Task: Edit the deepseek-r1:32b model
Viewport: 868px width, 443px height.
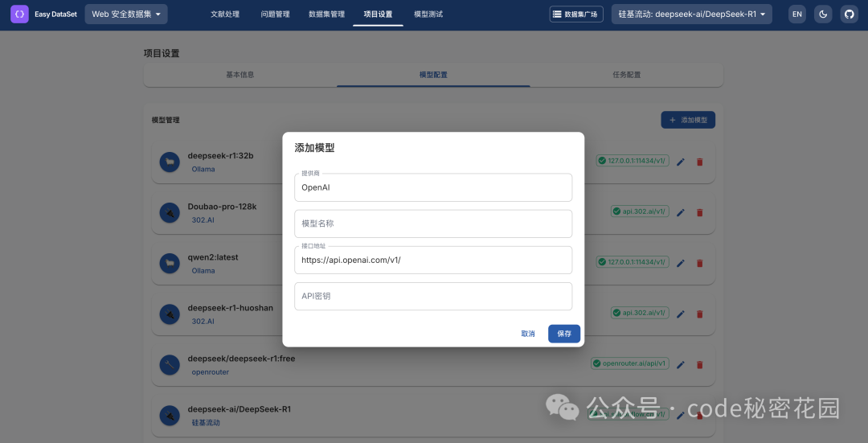Action: [x=681, y=162]
